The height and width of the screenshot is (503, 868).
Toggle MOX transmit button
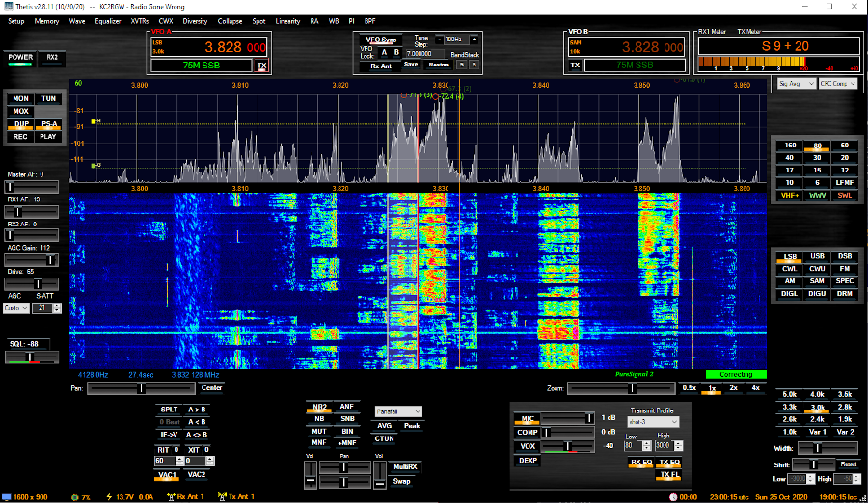[20, 111]
